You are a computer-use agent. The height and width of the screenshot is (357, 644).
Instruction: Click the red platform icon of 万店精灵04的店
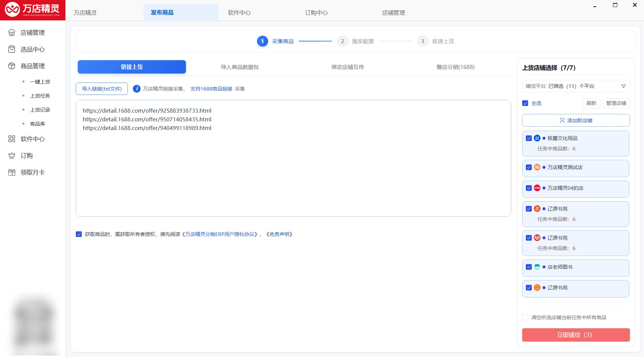(537, 188)
